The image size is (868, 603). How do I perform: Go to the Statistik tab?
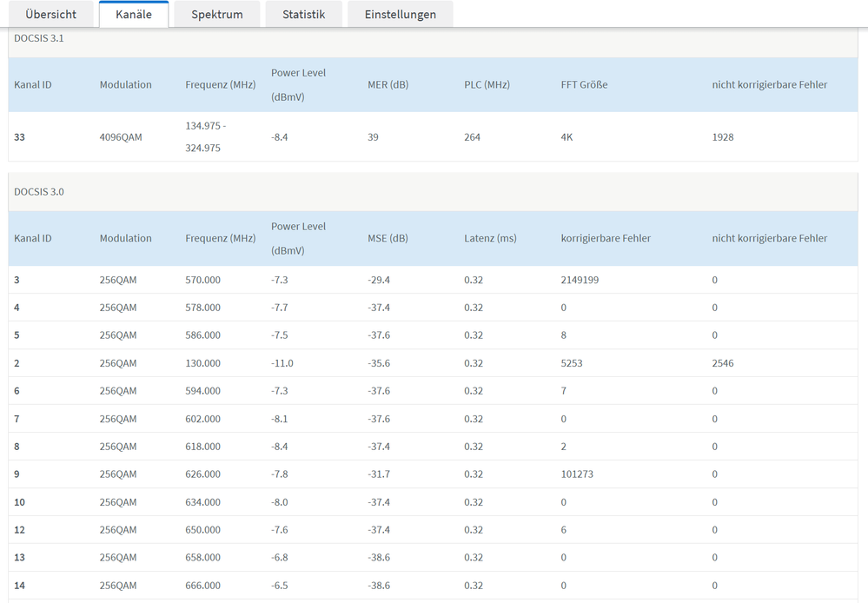pos(303,14)
